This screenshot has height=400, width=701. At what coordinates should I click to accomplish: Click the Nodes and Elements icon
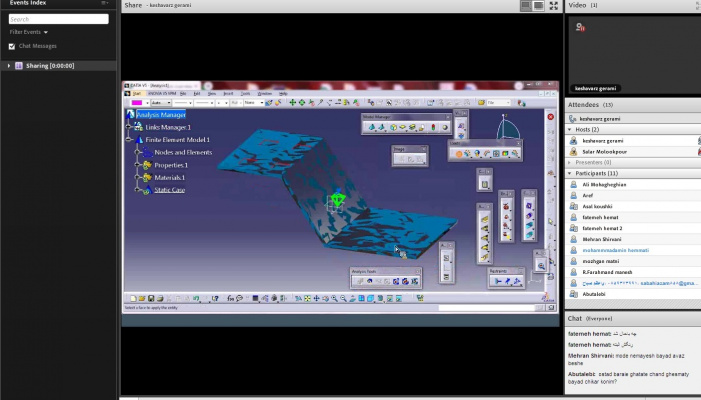click(x=147, y=152)
